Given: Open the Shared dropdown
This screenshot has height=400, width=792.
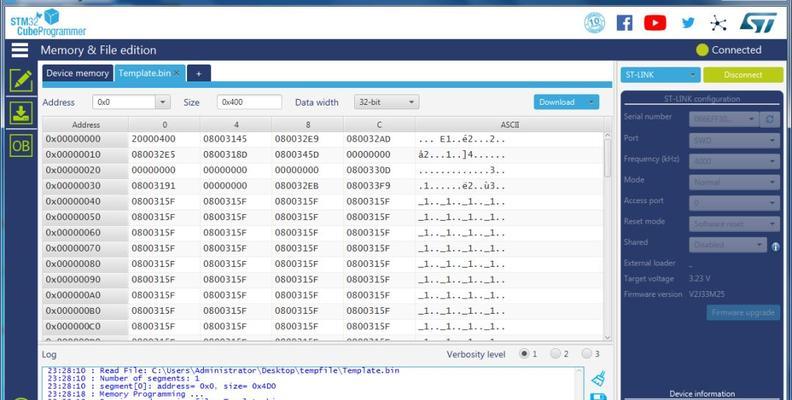Looking at the screenshot, I should point(728,244).
